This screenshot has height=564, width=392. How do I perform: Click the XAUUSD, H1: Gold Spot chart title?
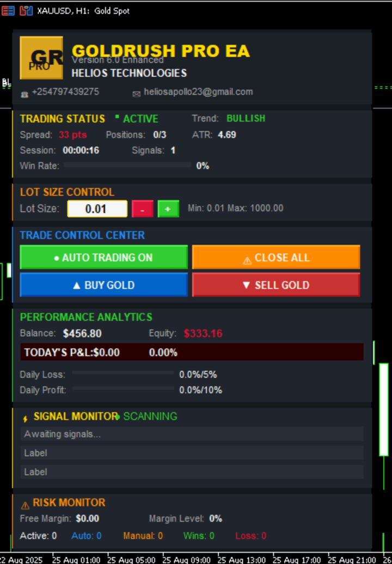pos(83,11)
